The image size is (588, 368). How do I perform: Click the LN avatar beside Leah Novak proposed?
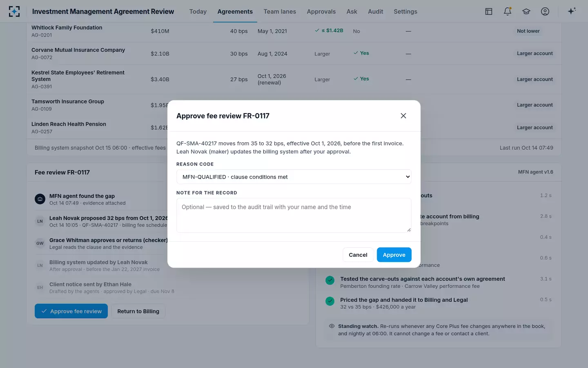point(40,221)
